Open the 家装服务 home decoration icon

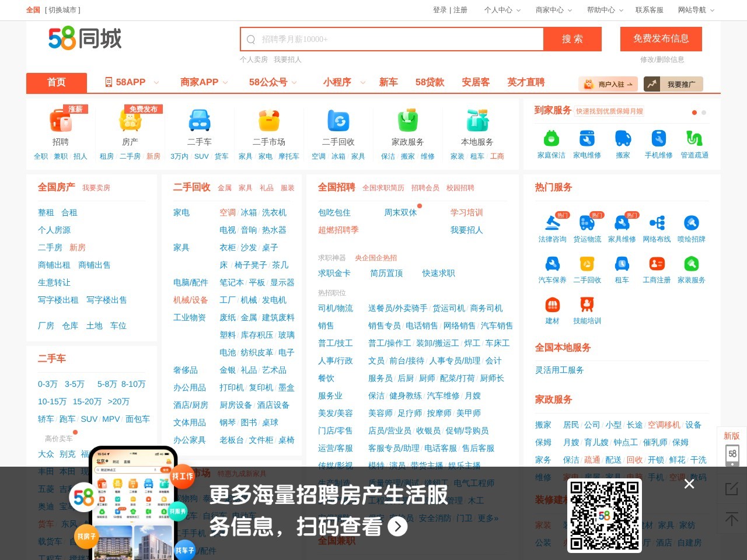pyautogui.click(x=692, y=264)
